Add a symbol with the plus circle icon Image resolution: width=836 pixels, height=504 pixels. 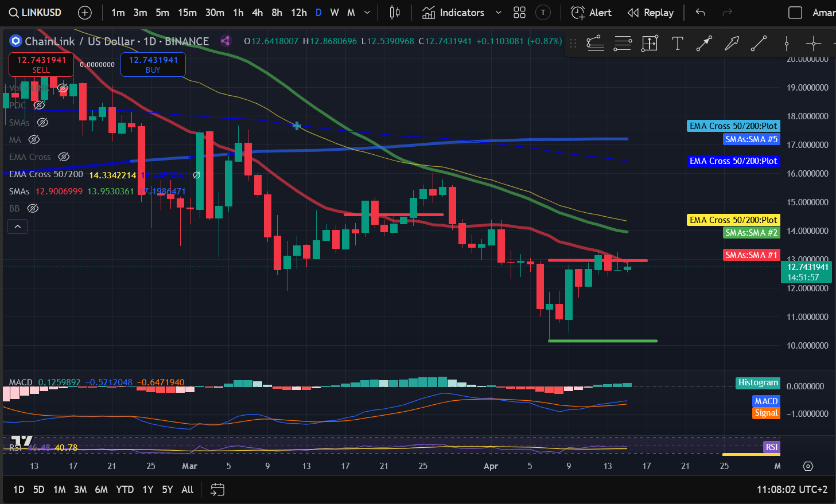(x=84, y=13)
